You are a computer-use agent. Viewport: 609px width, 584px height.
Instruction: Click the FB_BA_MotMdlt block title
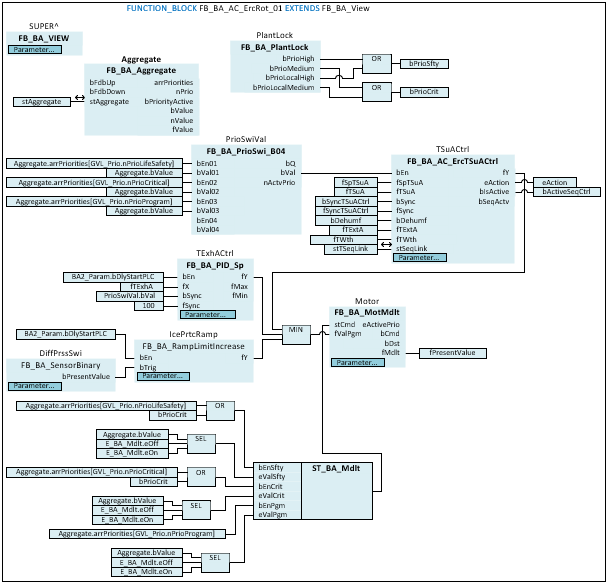click(367, 313)
